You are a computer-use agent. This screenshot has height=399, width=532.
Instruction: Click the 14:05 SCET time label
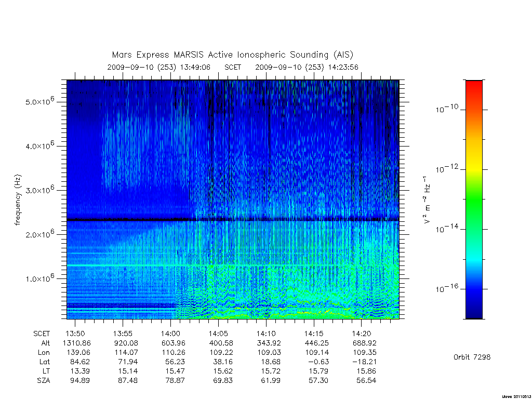click(218, 334)
